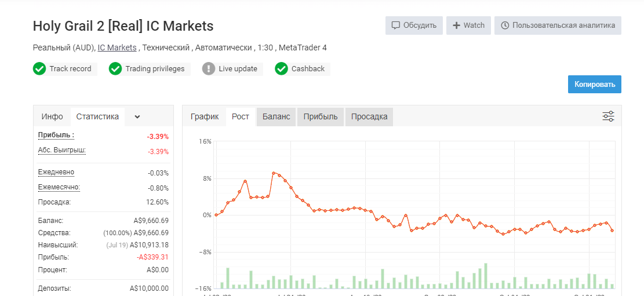
Task: Click the Track record green checkmark icon
Action: click(x=39, y=69)
